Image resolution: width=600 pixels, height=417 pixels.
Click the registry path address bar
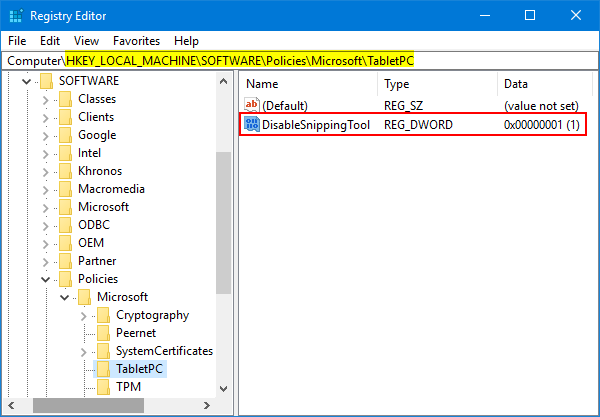(x=300, y=61)
